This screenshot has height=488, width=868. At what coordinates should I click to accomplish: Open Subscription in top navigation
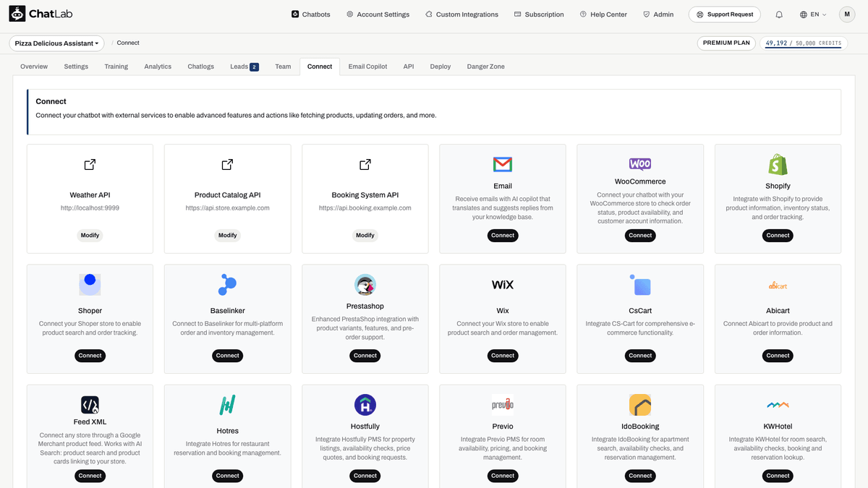point(539,14)
